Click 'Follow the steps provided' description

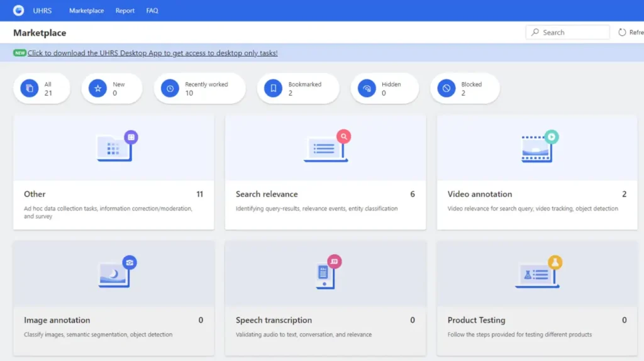point(519,335)
